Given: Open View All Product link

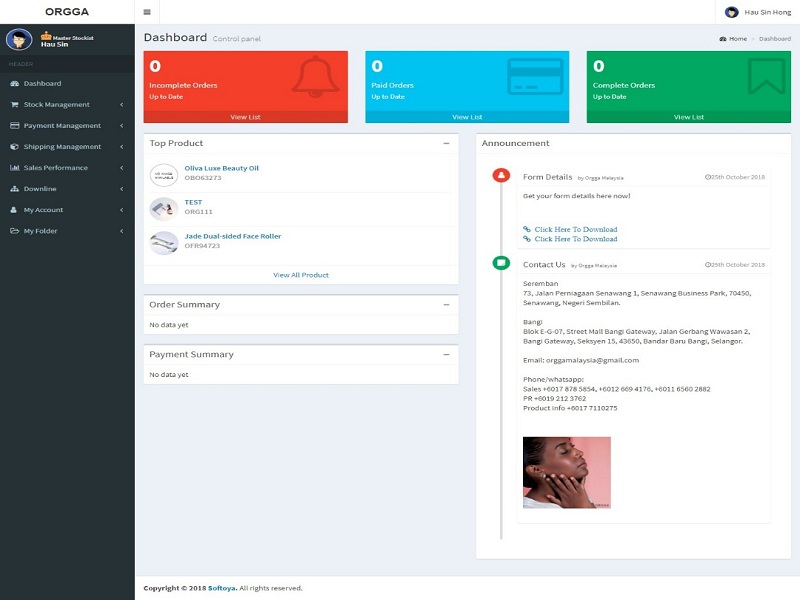Looking at the screenshot, I should [300, 275].
